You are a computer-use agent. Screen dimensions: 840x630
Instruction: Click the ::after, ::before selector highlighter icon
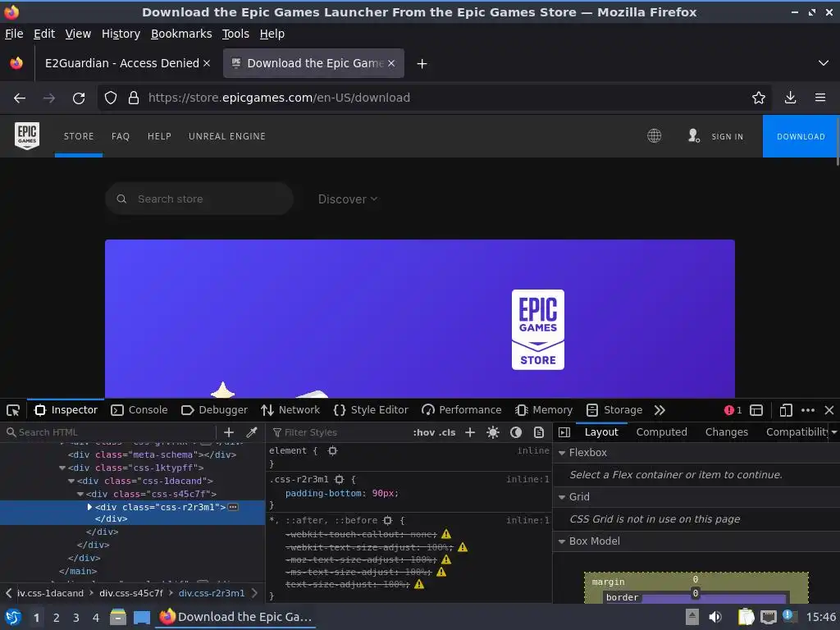tap(388, 521)
